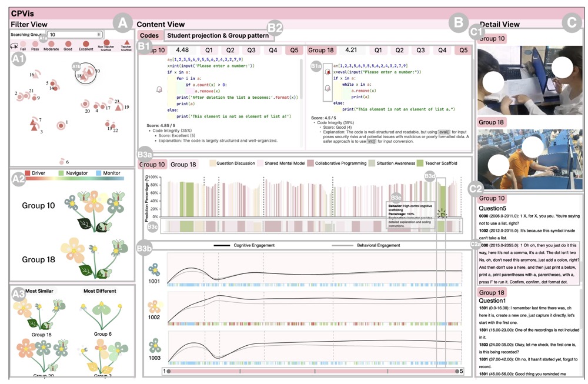Open the Group 10 classroom photo
The height and width of the screenshot is (384, 588).
(530, 80)
